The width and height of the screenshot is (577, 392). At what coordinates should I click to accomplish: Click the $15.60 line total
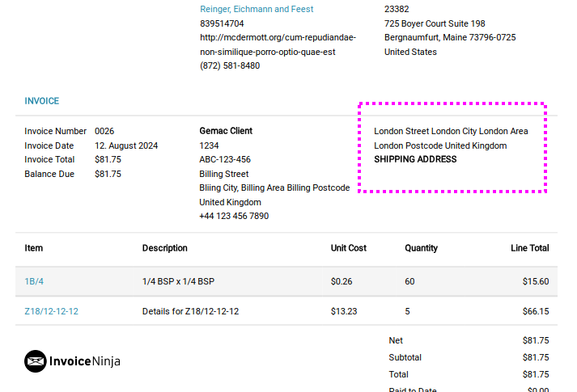536,281
